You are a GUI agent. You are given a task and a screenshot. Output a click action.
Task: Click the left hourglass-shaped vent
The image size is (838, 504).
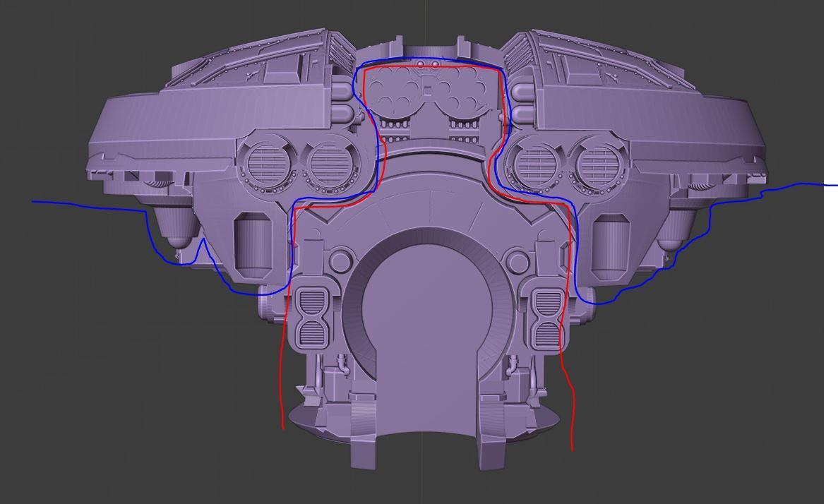pyautogui.click(x=313, y=317)
